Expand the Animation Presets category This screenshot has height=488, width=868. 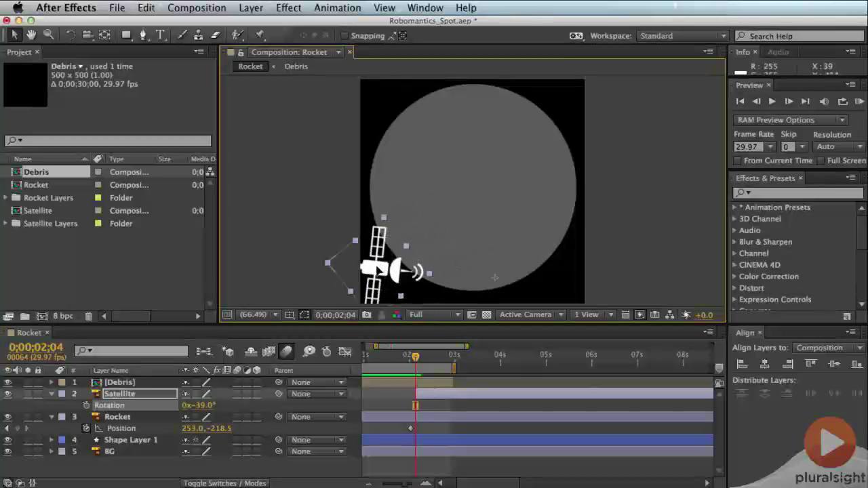(734, 207)
